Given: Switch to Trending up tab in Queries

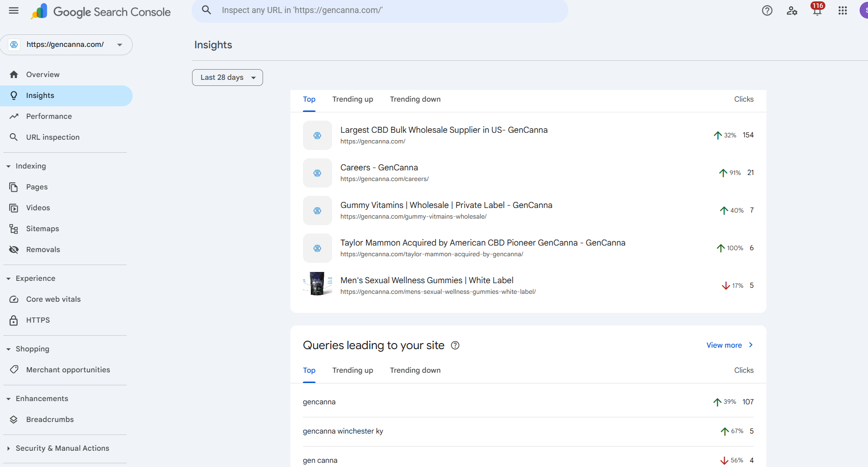Looking at the screenshot, I should click(x=353, y=370).
